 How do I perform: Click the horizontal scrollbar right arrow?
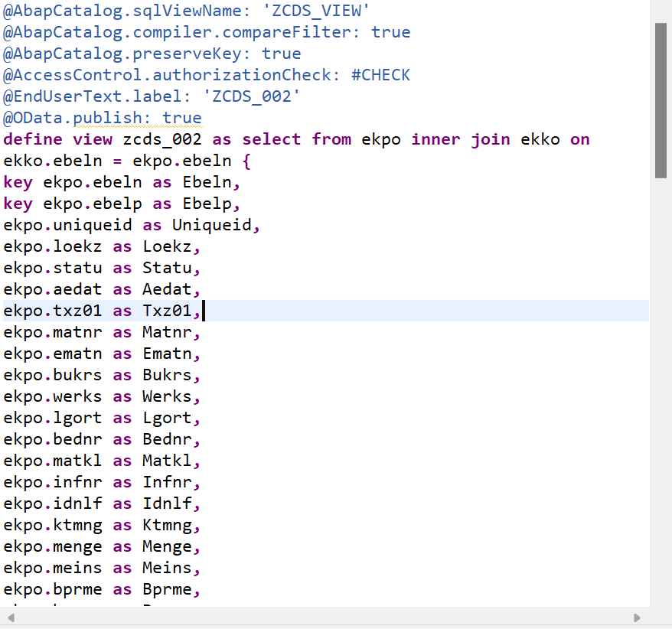638,617
